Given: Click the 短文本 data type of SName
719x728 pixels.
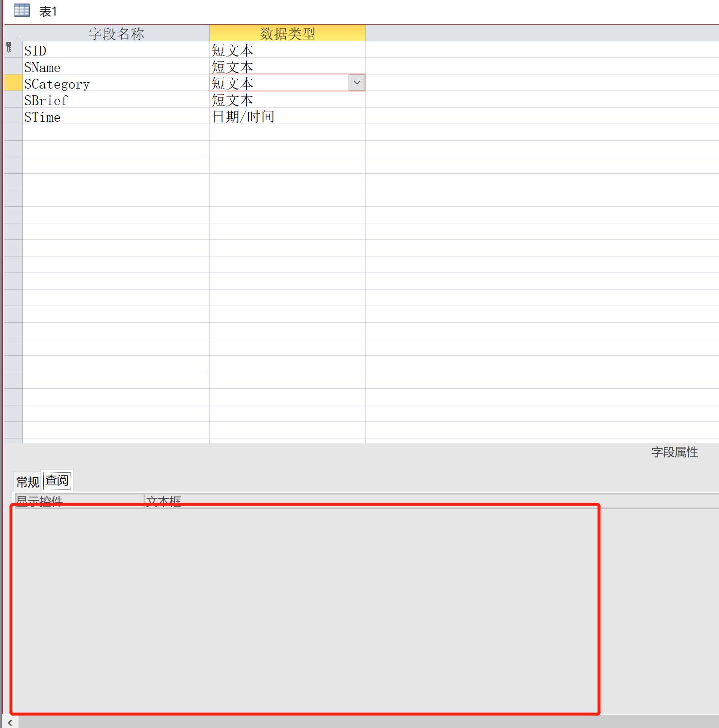Looking at the screenshot, I should click(287, 67).
